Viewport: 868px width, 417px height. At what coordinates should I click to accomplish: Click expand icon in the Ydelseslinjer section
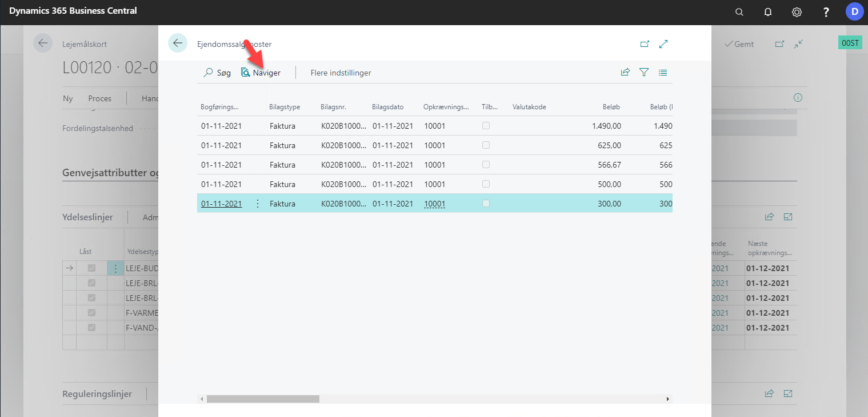[788, 217]
